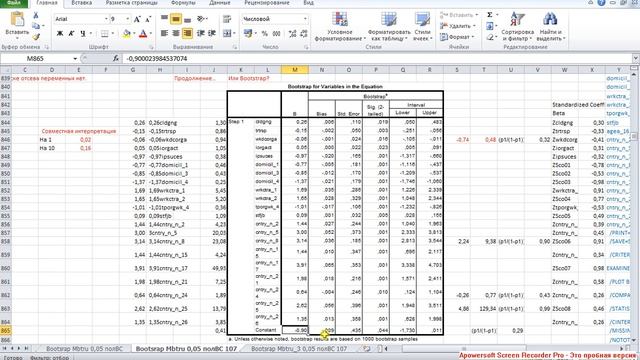Toggle wrap text icon

(227, 19)
